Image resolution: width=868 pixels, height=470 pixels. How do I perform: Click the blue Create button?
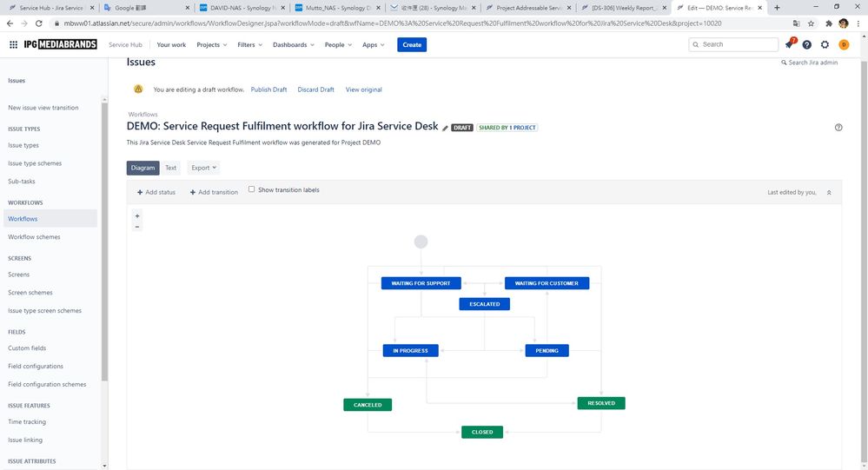412,45
